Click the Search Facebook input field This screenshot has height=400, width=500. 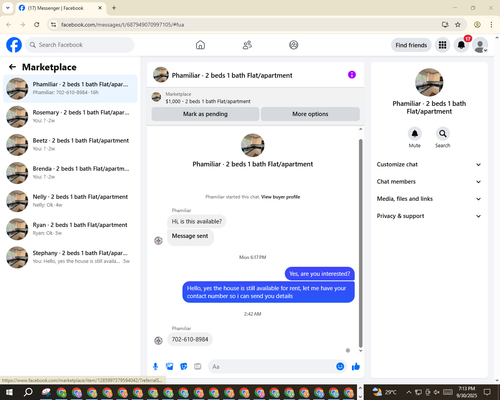tap(80, 45)
